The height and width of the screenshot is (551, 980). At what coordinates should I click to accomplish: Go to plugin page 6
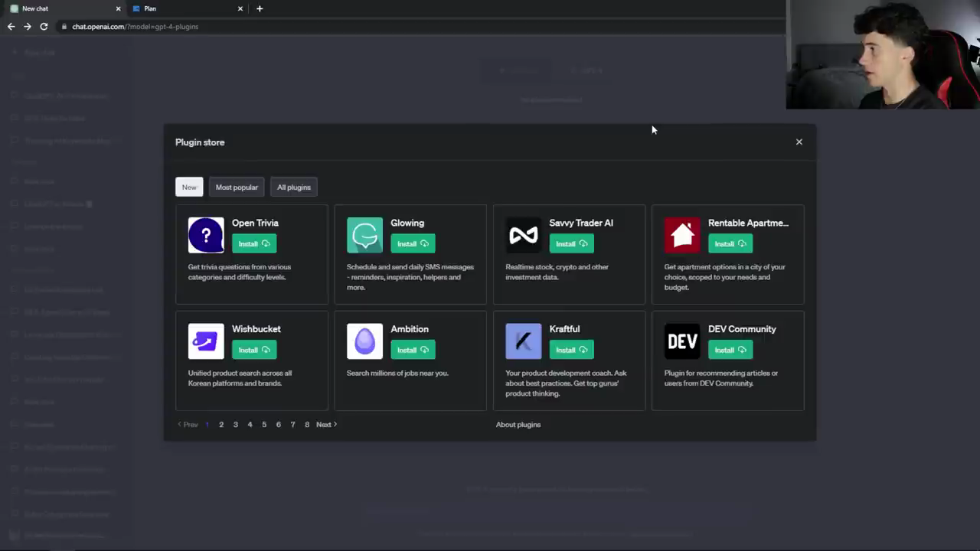pyautogui.click(x=279, y=425)
